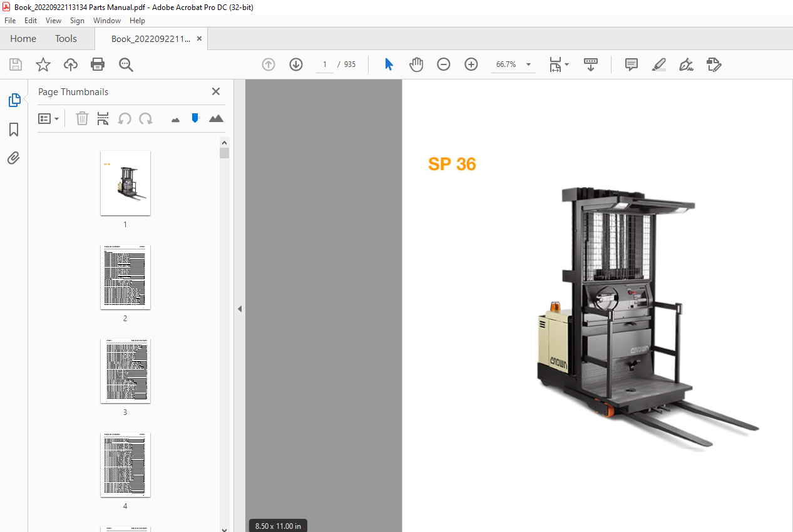Switch to the Tools tab
The height and width of the screenshot is (532, 793).
(66, 39)
